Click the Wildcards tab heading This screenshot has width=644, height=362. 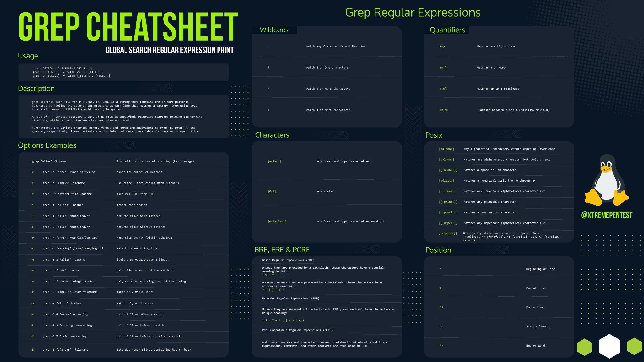coord(274,30)
